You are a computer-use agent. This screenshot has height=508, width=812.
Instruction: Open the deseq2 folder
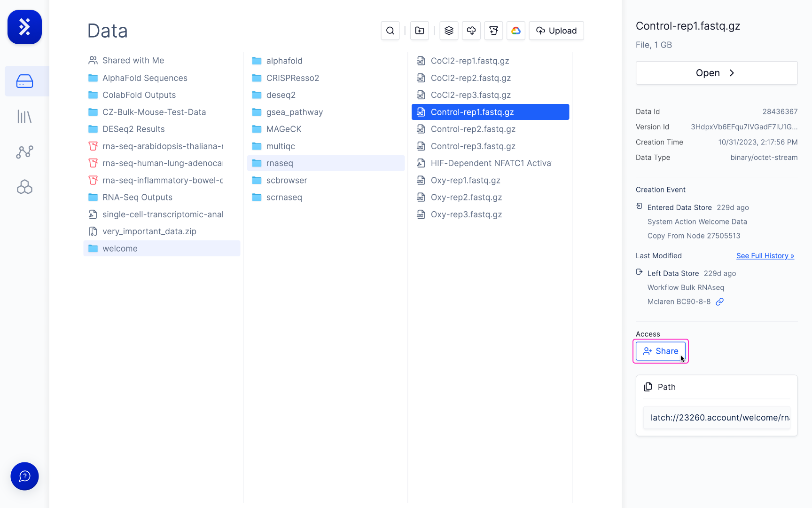tap(326, 95)
